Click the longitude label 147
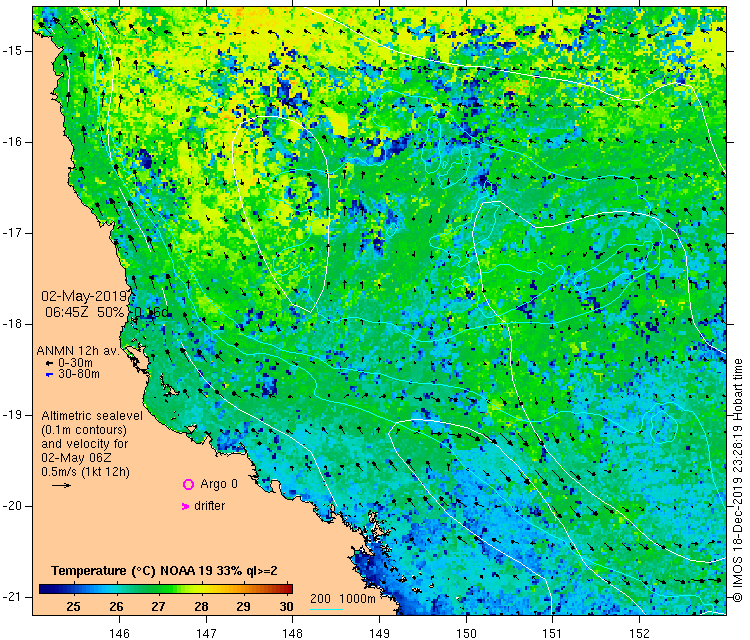Viewport: 750px width, 640px height. (x=206, y=633)
